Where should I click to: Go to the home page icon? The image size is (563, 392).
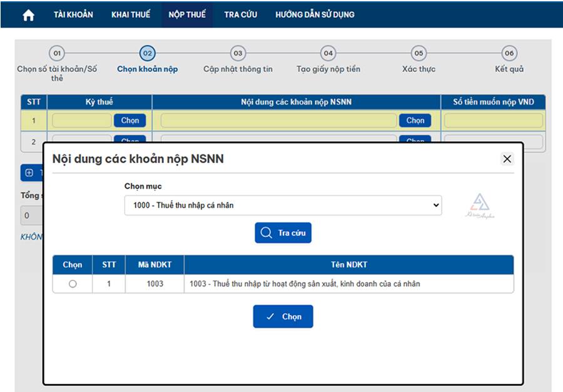click(28, 15)
